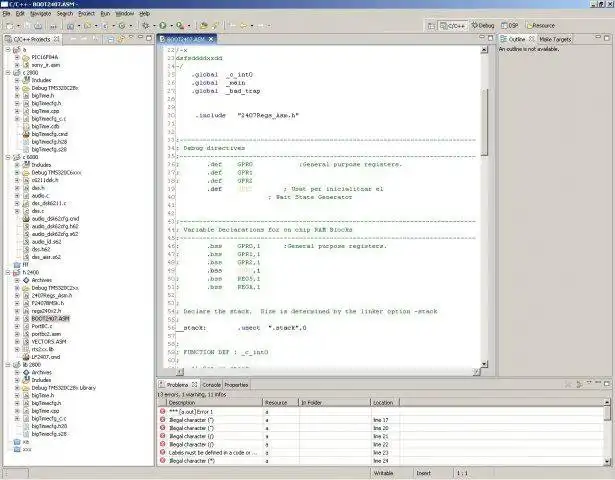The height and width of the screenshot is (480, 615).
Task: Maximize the Outline view
Action: 606,38
